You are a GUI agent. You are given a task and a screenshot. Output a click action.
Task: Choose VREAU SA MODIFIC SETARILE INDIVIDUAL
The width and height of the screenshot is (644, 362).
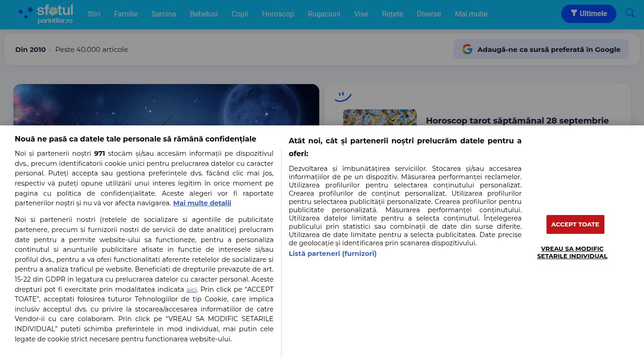click(x=572, y=252)
